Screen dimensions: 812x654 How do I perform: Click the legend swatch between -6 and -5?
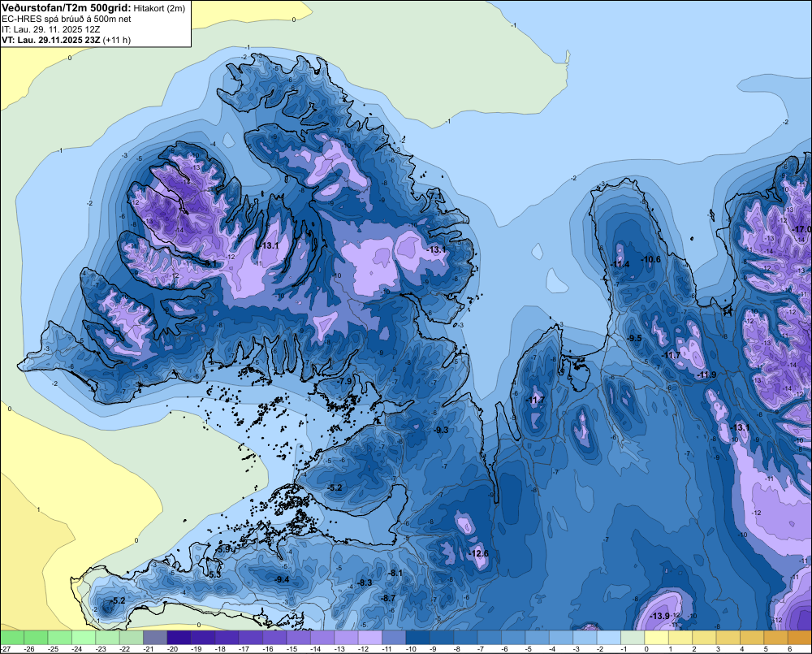[512, 637]
